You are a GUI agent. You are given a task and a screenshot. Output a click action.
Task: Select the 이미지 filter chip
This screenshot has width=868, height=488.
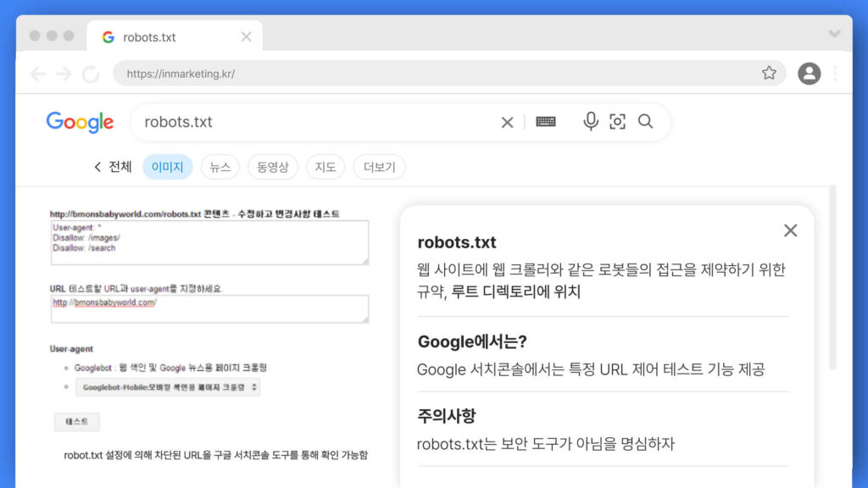point(167,167)
